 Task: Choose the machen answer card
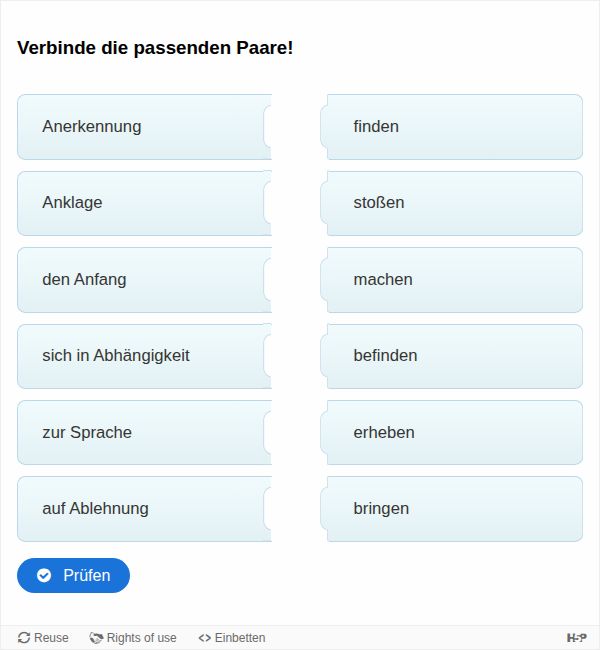(454, 280)
